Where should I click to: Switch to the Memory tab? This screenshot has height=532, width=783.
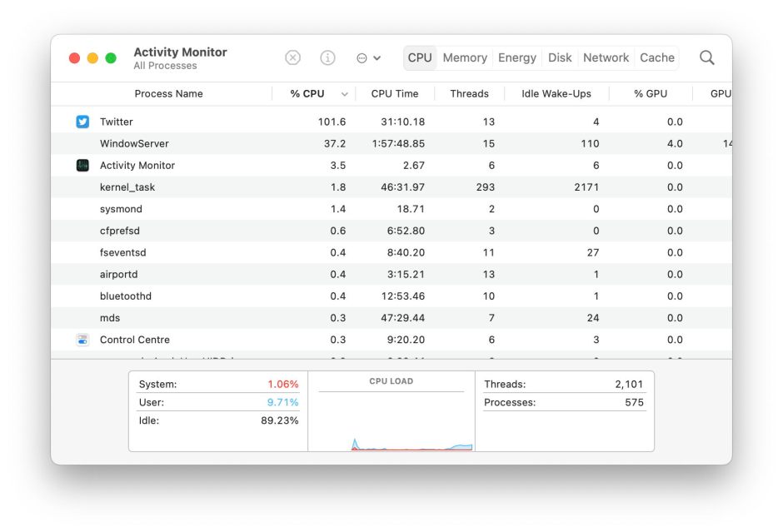click(465, 57)
